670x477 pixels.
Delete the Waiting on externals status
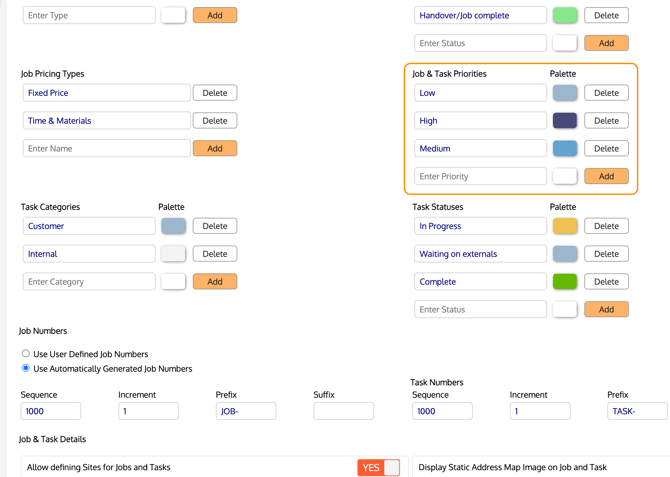(x=606, y=254)
